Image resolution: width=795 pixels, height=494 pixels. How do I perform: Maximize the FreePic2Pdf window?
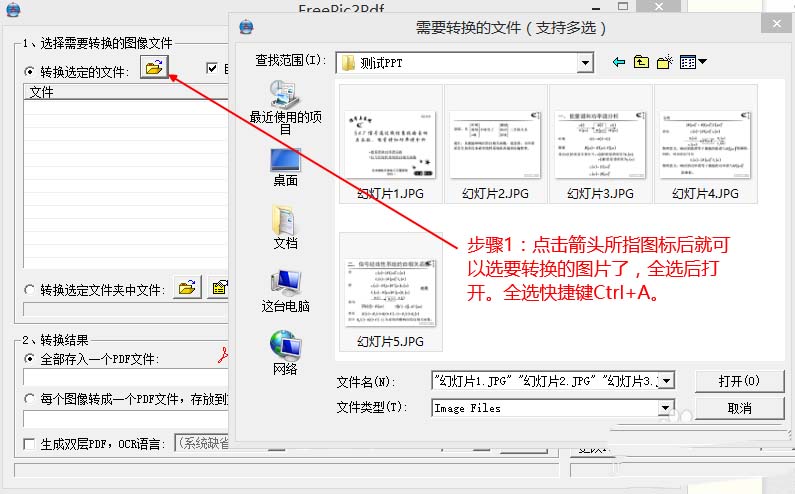(623, 6)
